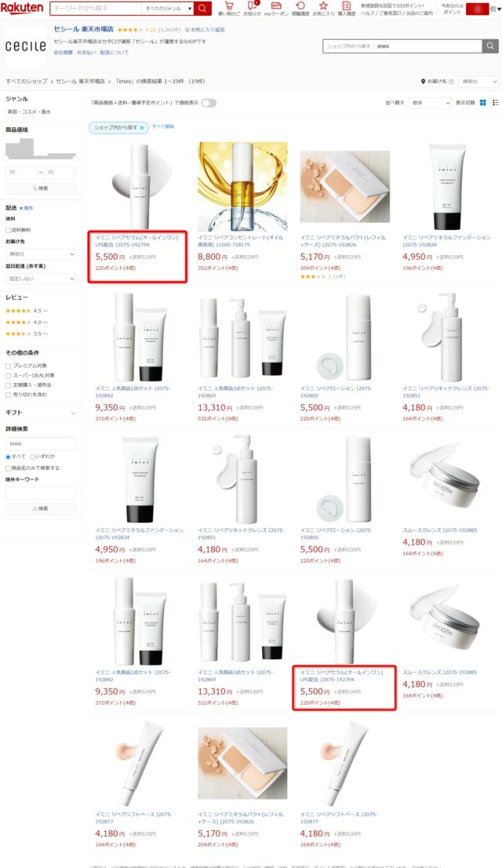Viewport: 502px width, 868px height.
Task: Open the myクーポン coupon icon
Action: (275, 6)
